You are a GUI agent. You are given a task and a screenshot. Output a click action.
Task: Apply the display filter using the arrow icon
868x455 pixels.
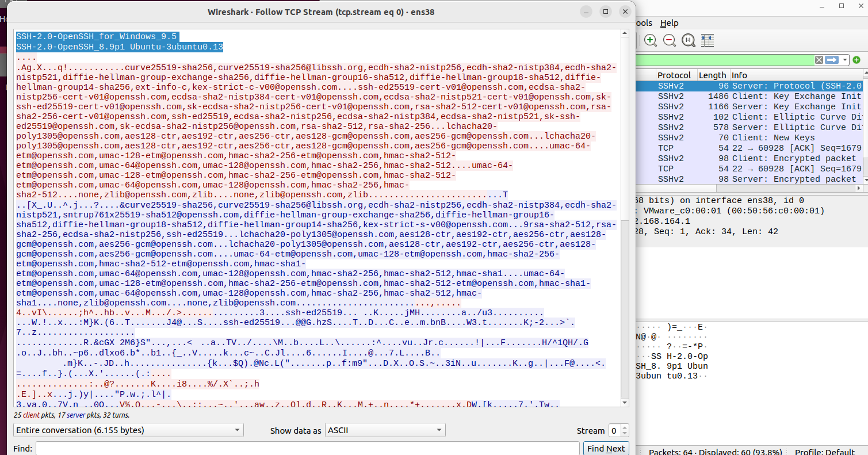[832, 60]
